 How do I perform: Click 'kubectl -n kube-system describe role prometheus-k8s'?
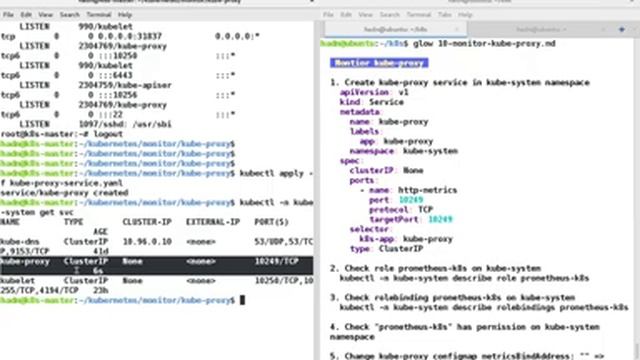tap(464, 278)
